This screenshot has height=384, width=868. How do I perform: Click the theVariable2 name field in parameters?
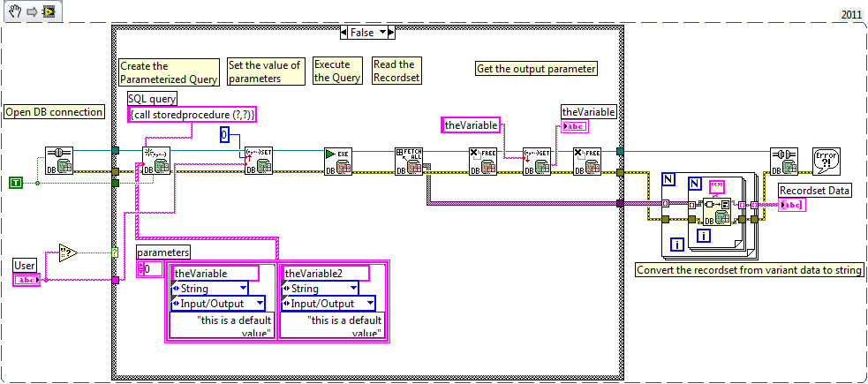(x=325, y=274)
